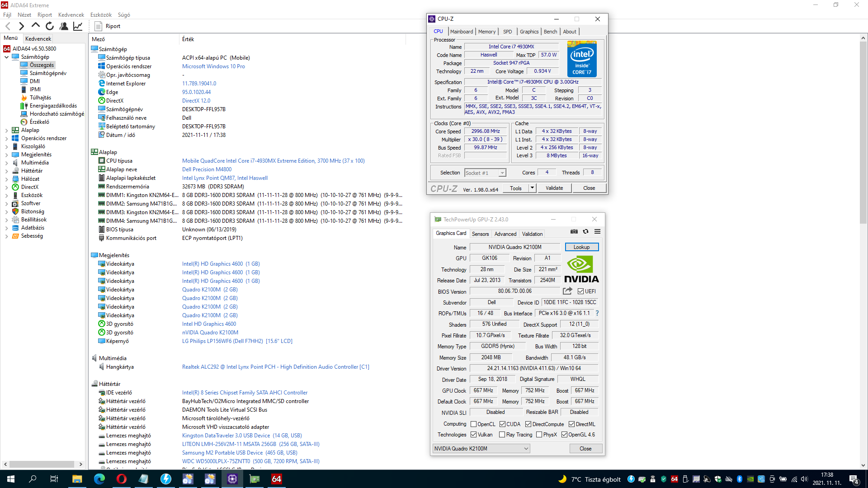Click the AIDA64 back navigation arrow
The width and height of the screenshot is (868, 488).
[8, 26]
